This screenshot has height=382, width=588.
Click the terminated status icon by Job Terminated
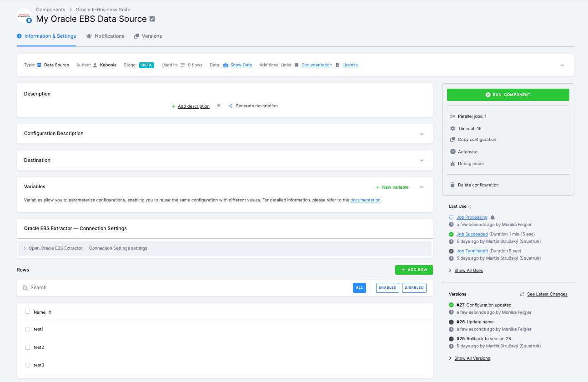pyautogui.click(x=451, y=251)
